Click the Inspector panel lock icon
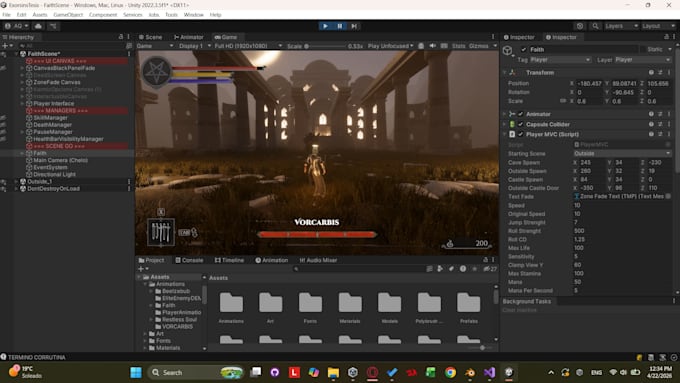This screenshot has height=383, width=680. pos(666,37)
